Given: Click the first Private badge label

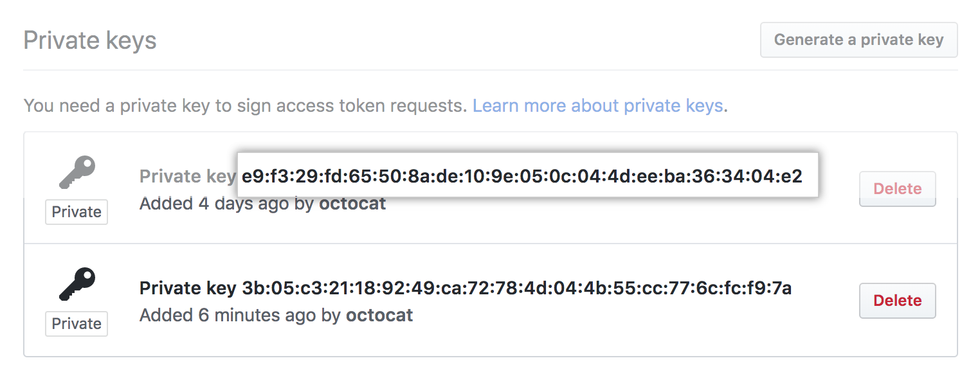Looking at the screenshot, I should point(76,211).
